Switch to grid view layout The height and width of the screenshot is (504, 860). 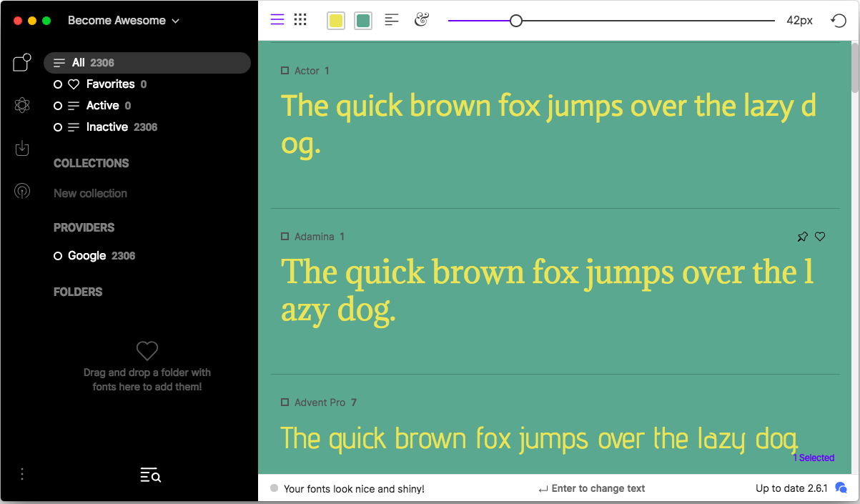(x=300, y=20)
